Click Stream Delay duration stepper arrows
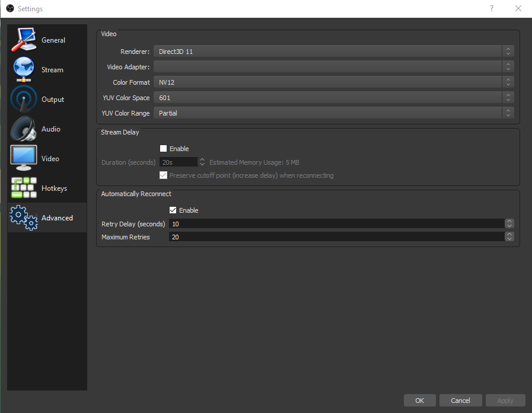Viewport: 532px width, 413px height. (x=202, y=162)
